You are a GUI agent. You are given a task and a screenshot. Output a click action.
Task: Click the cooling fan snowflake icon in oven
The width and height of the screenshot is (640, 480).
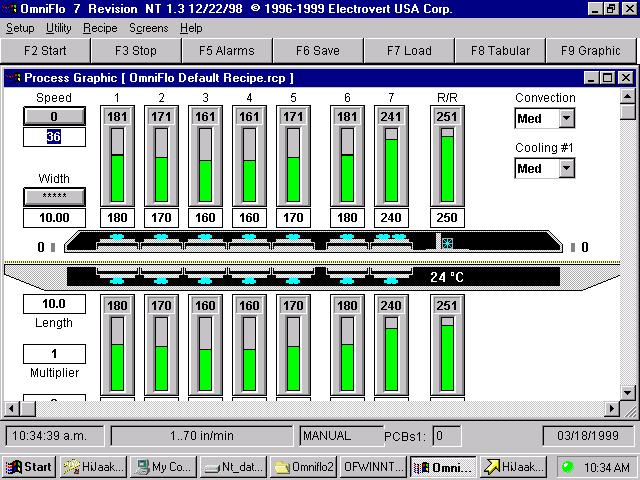pos(447,244)
